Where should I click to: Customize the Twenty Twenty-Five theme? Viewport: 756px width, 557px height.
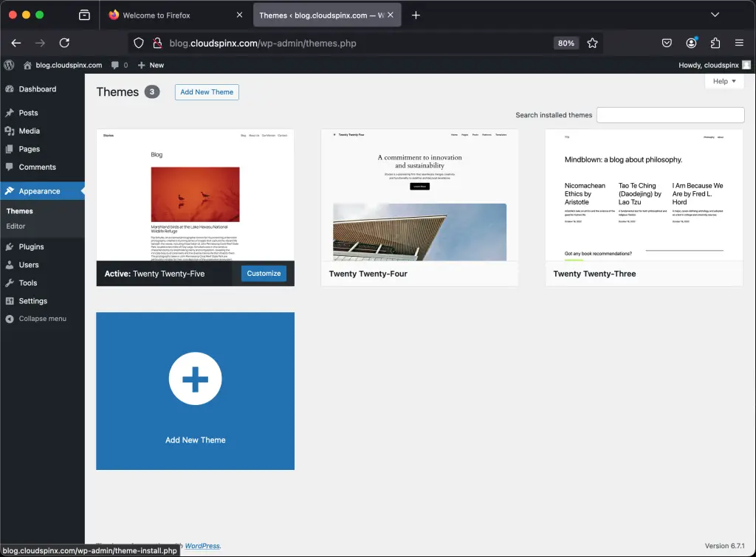[x=263, y=273]
